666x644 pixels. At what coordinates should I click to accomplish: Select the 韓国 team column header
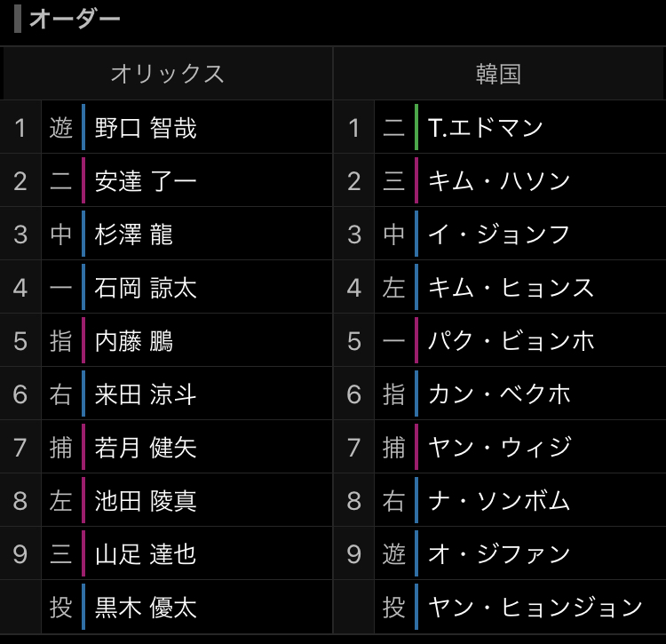pos(499,74)
